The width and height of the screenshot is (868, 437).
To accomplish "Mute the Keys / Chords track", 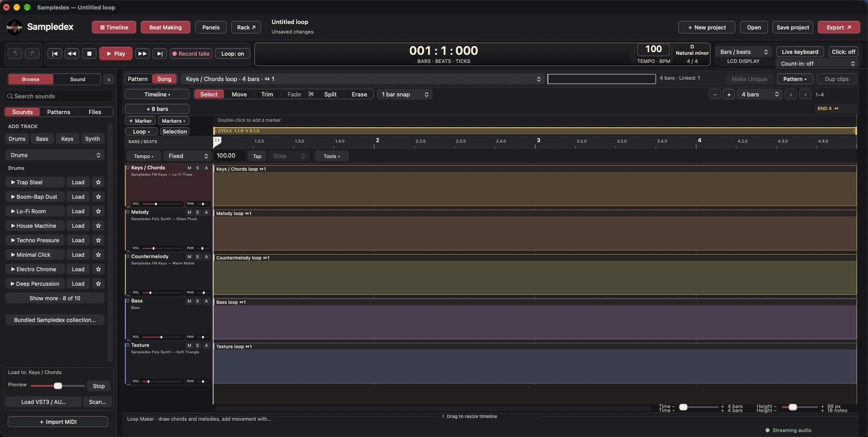I will [189, 168].
